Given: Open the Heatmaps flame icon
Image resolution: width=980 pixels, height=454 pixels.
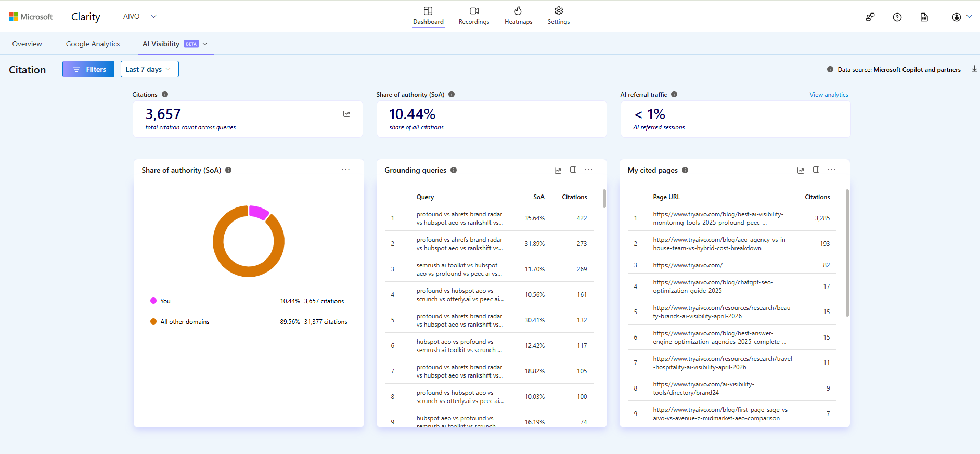Looking at the screenshot, I should click(x=518, y=11).
